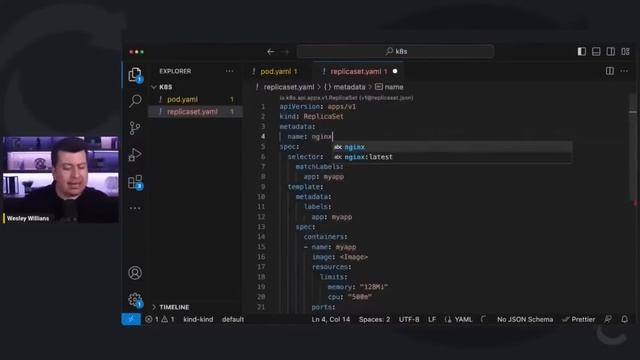640x360 pixels.
Task: Open the notifications bell
Action: point(624,319)
